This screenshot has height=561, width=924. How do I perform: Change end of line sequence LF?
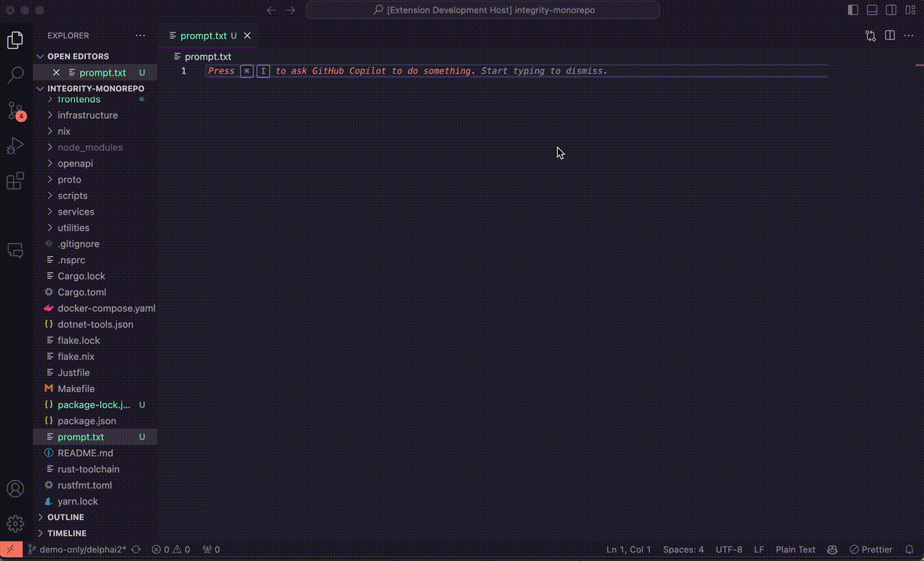click(759, 549)
